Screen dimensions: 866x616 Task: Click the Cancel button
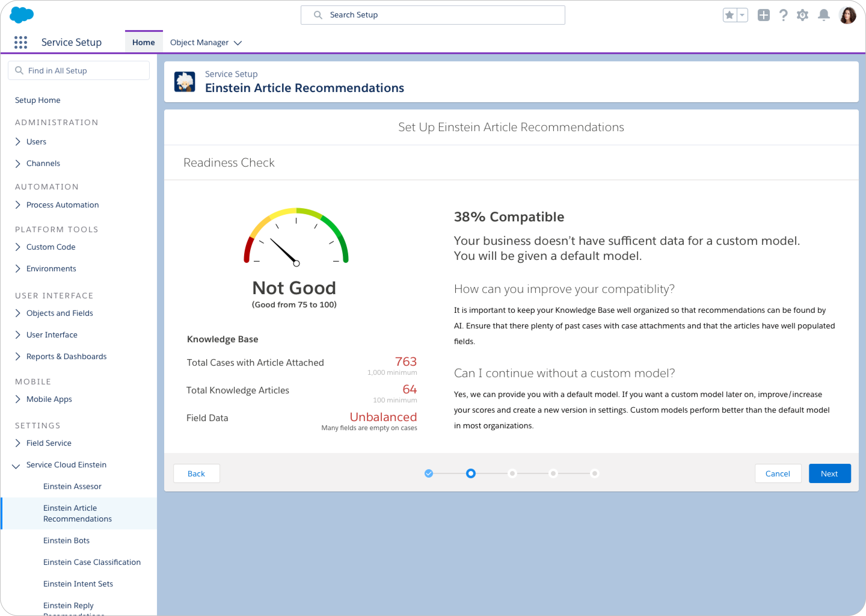point(778,473)
